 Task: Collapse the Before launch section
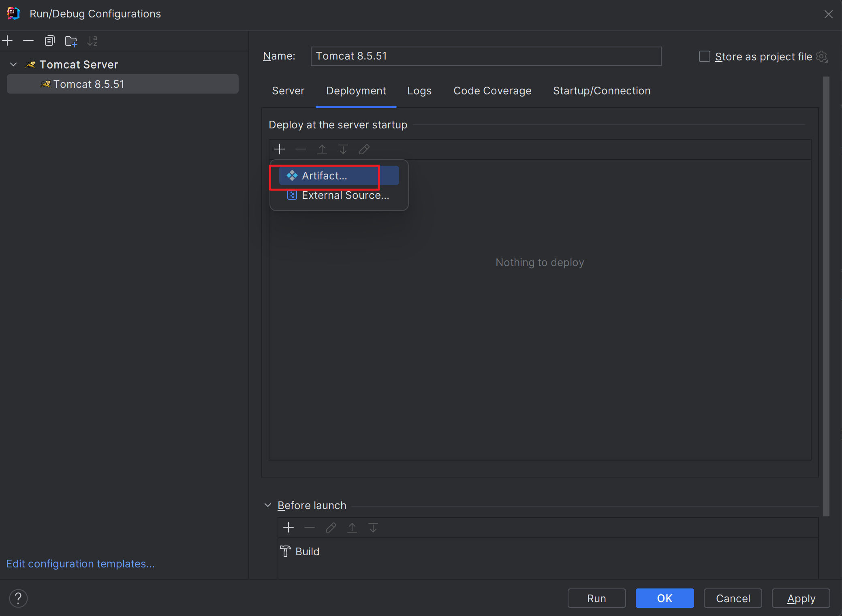pyautogui.click(x=267, y=505)
